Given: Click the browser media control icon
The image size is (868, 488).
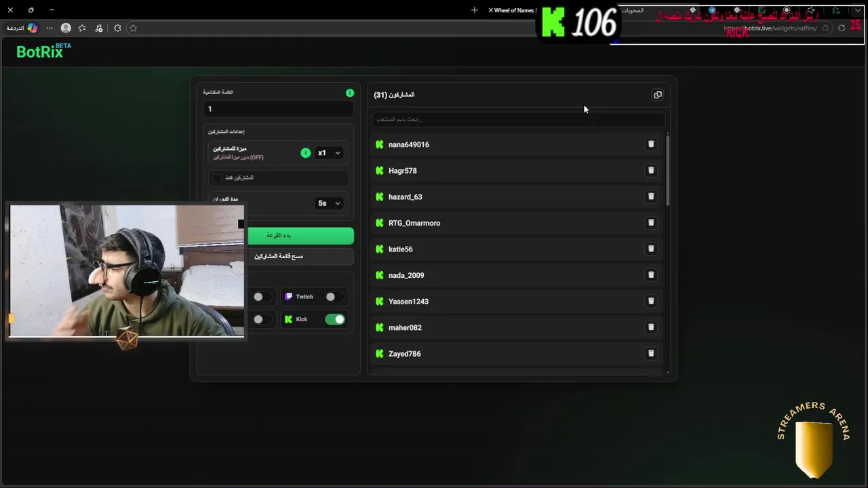Looking at the screenshot, I should [x=99, y=28].
